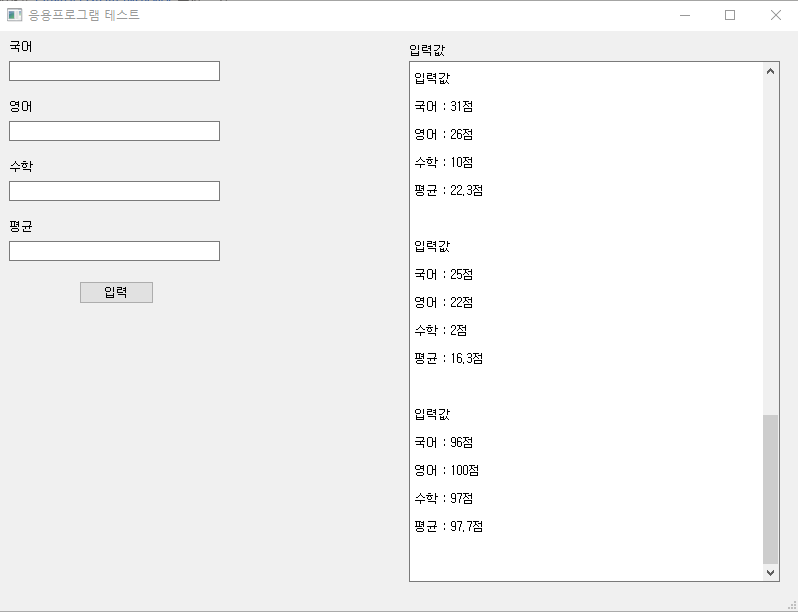
Task: Click the line '영어 : 22점'
Action: 444,303
